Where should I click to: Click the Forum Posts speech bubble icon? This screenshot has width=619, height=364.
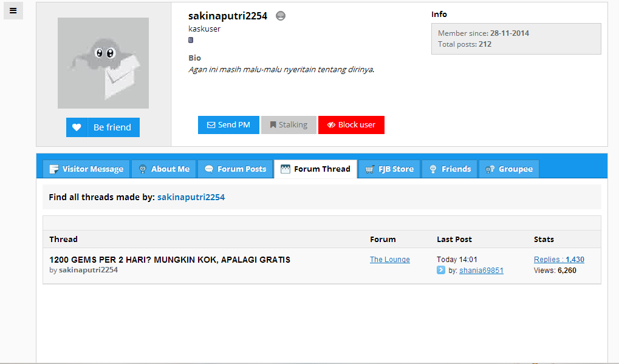click(209, 169)
